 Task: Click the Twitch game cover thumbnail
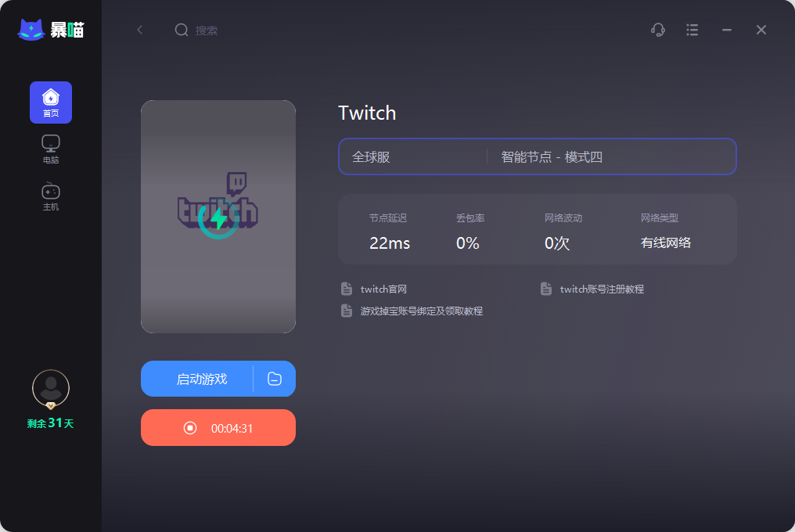pos(218,217)
